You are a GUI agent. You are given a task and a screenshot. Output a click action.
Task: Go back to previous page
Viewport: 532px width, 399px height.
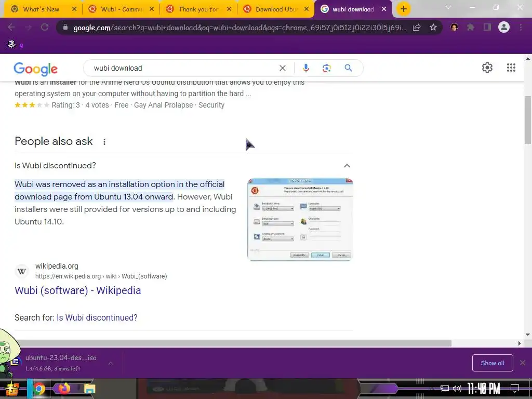(11, 27)
